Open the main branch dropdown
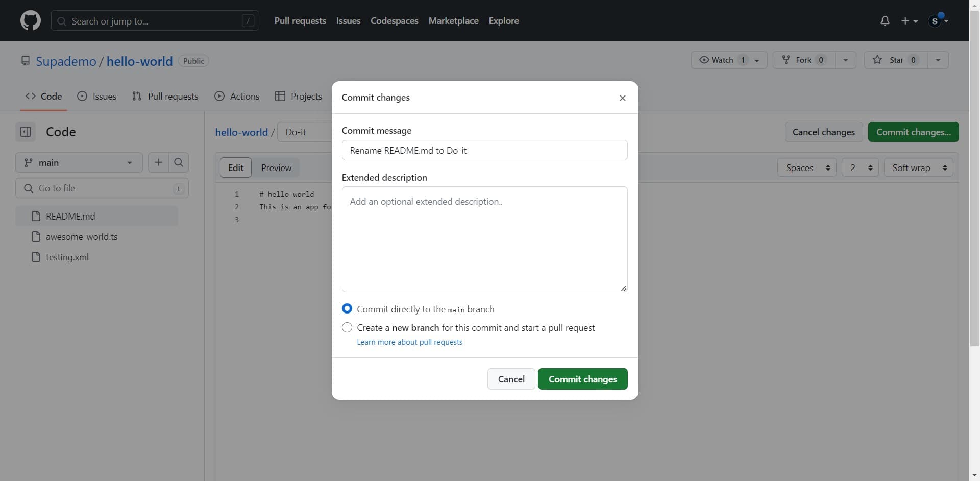This screenshot has height=481, width=980. point(79,163)
